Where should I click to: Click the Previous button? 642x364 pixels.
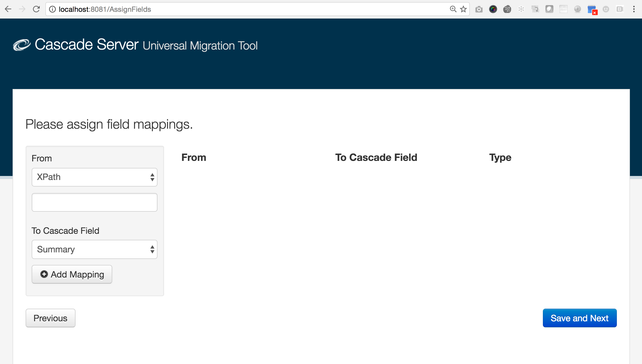click(50, 318)
